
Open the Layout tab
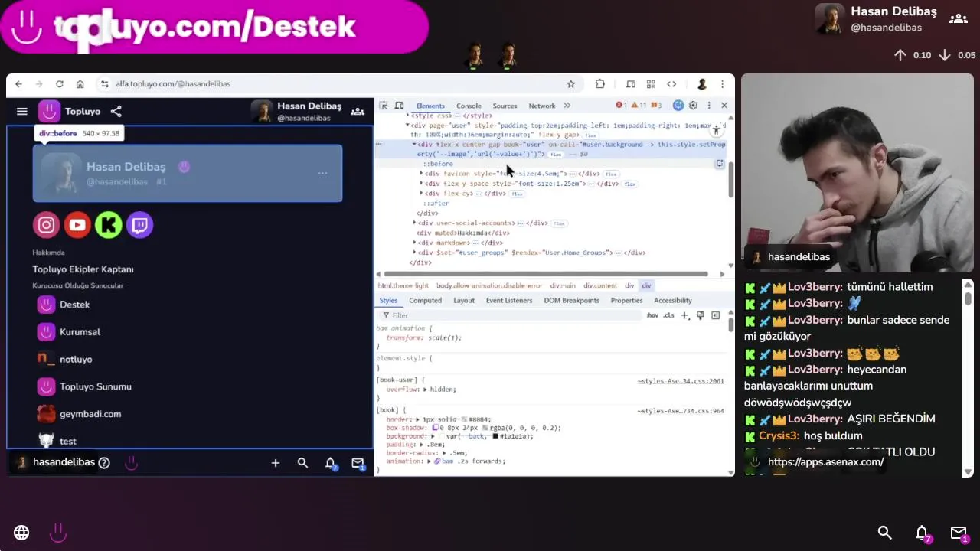coord(464,301)
